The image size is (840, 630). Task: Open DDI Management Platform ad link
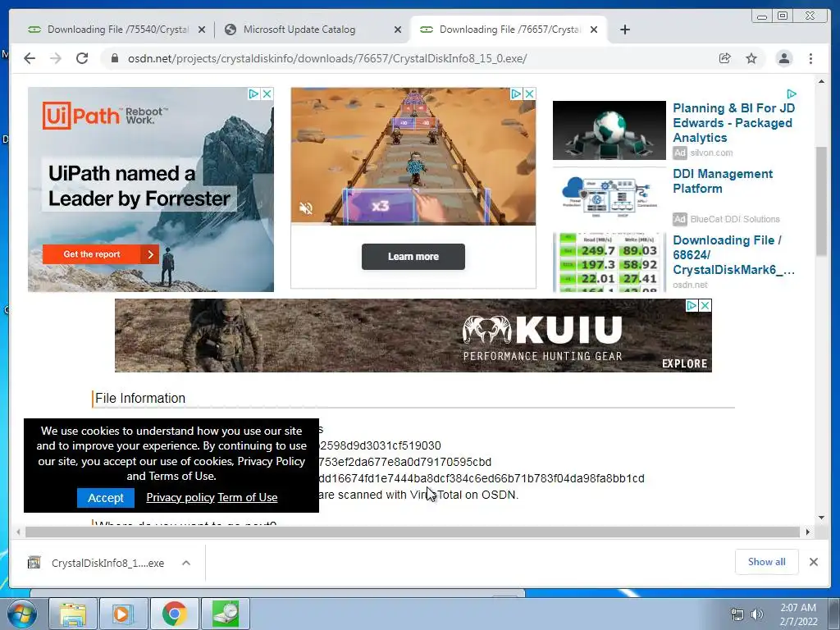tap(722, 181)
